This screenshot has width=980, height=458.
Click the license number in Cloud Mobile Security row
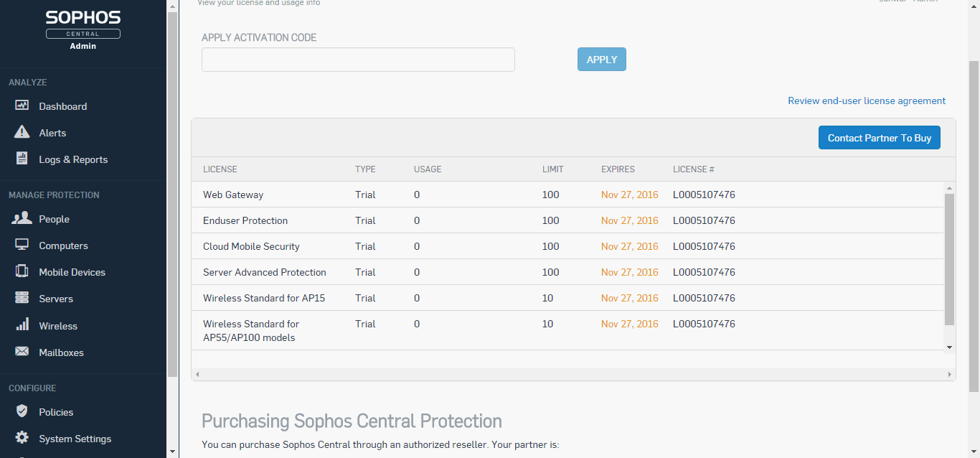coord(704,246)
